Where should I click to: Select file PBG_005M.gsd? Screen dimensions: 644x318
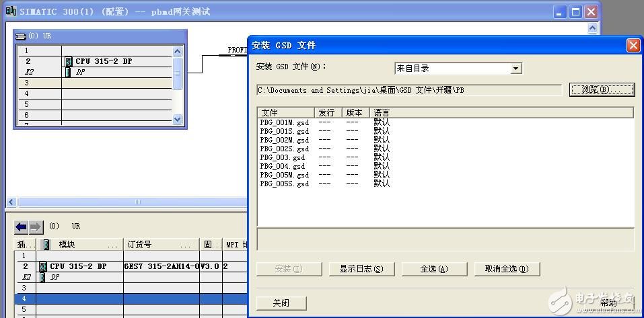(284, 175)
